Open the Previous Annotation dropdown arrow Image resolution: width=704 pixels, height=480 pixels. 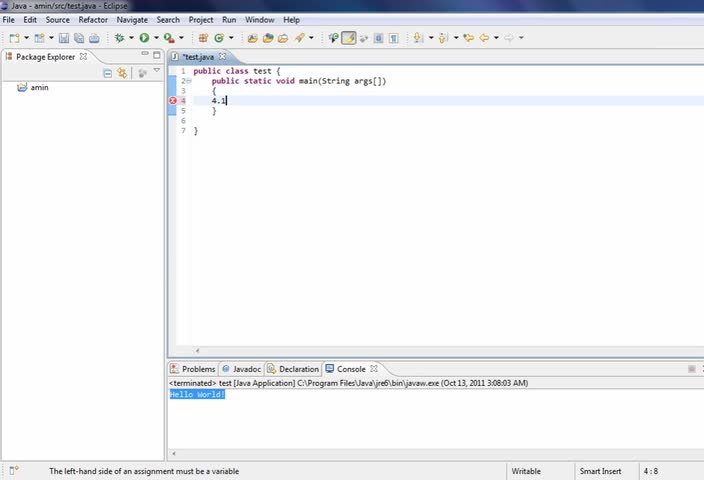pyautogui.click(x=456, y=38)
